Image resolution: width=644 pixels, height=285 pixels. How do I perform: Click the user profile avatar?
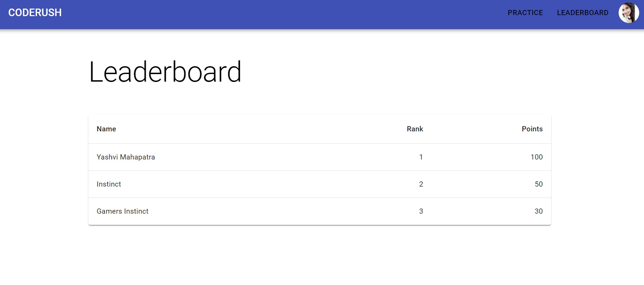click(628, 13)
